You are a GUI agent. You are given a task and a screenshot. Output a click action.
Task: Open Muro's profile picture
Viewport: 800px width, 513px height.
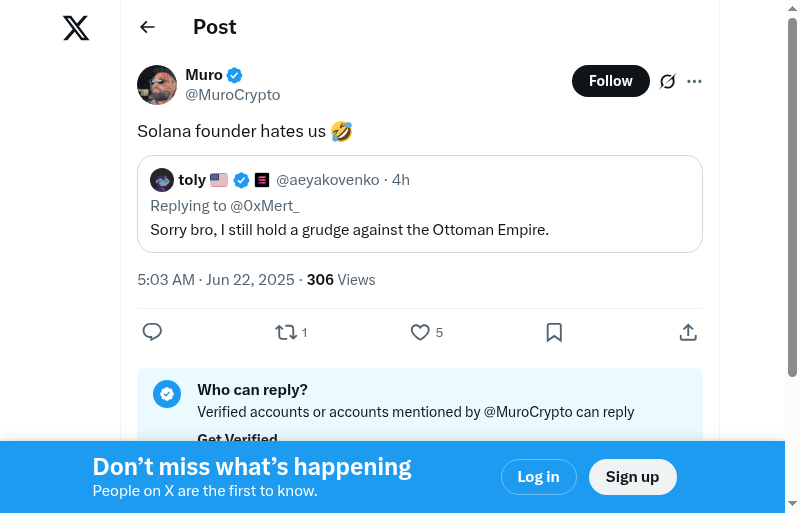pyautogui.click(x=157, y=85)
